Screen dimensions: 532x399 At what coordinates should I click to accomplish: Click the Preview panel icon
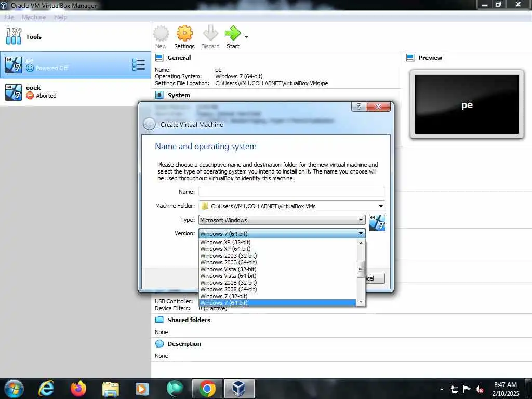coord(410,57)
